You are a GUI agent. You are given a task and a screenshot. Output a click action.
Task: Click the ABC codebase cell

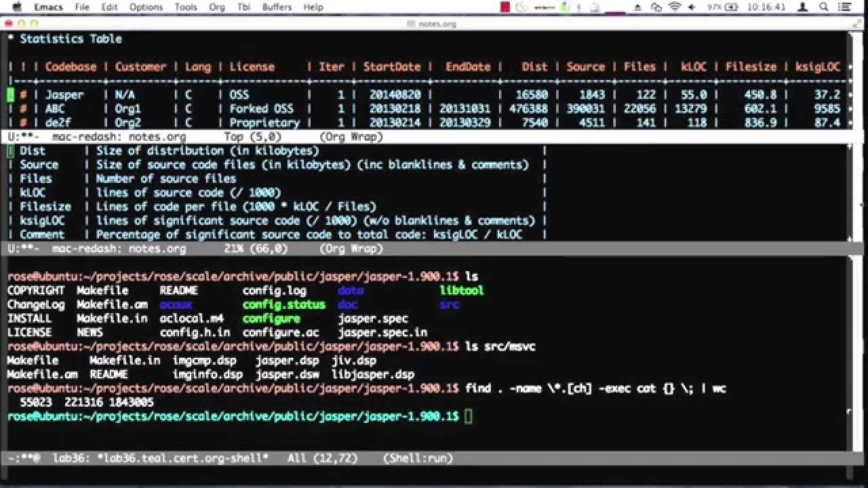55,108
